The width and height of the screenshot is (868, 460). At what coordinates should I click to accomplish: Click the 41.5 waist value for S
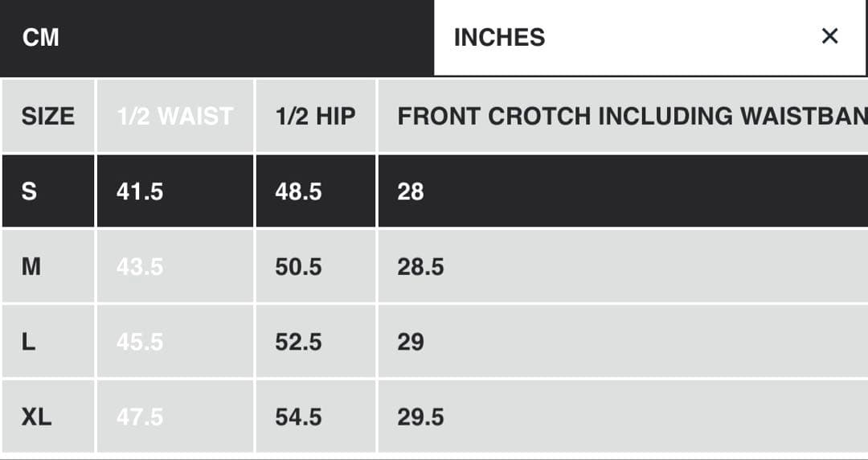click(x=140, y=191)
